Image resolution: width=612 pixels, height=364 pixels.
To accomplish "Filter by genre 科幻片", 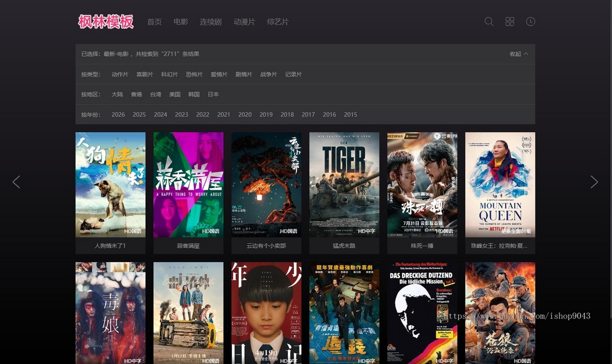I will pyautogui.click(x=169, y=74).
